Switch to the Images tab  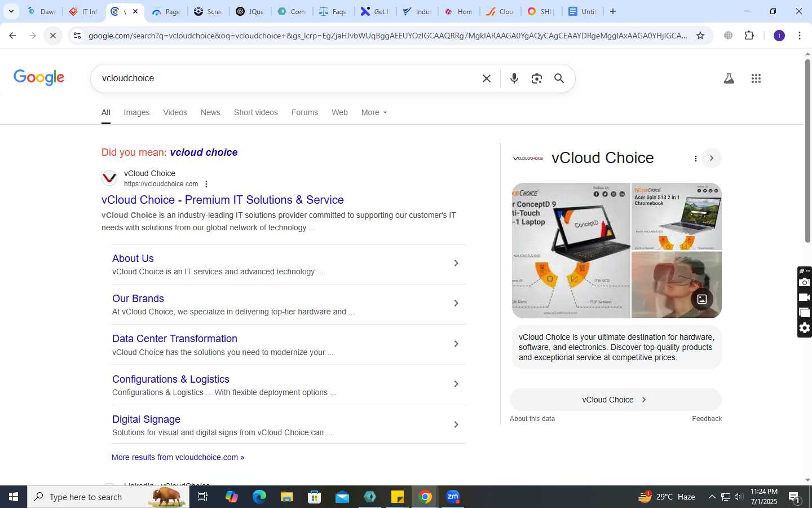[136, 112]
